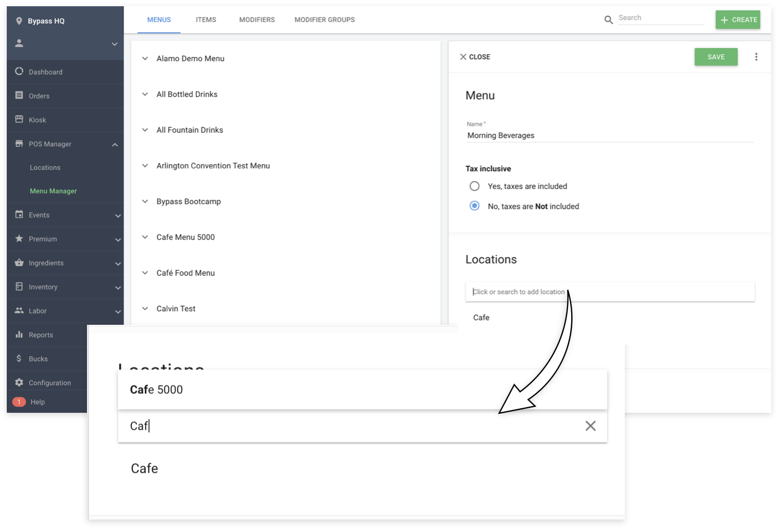Screen dimensions: 780x532
Task: Expand Arlington Convention Test Menu chevron
Action: pos(145,166)
